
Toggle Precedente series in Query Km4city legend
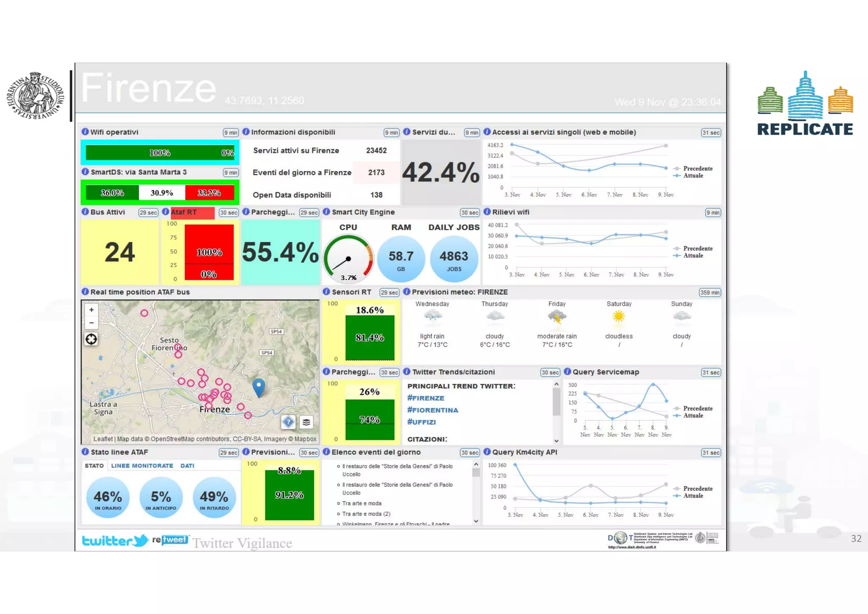tap(697, 488)
